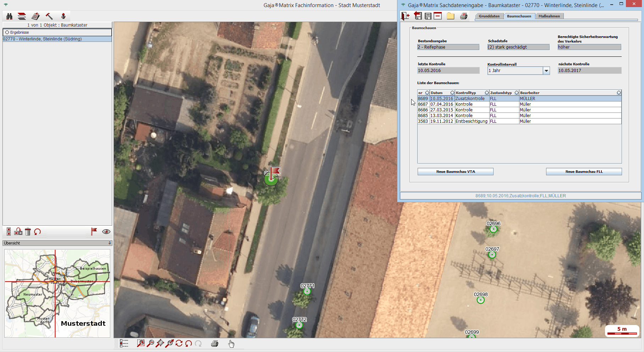Select the hand pan tool

coord(231,343)
